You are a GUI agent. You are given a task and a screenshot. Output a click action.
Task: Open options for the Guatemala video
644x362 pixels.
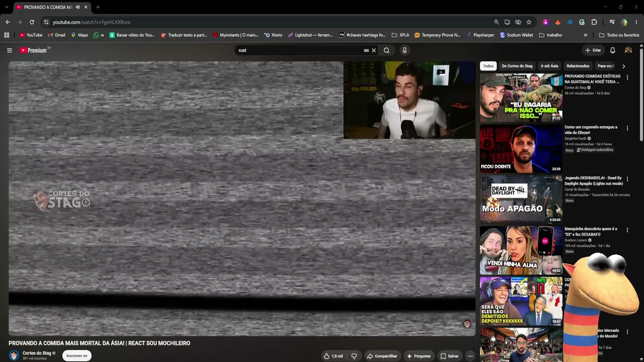pyautogui.click(x=627, y=77)
